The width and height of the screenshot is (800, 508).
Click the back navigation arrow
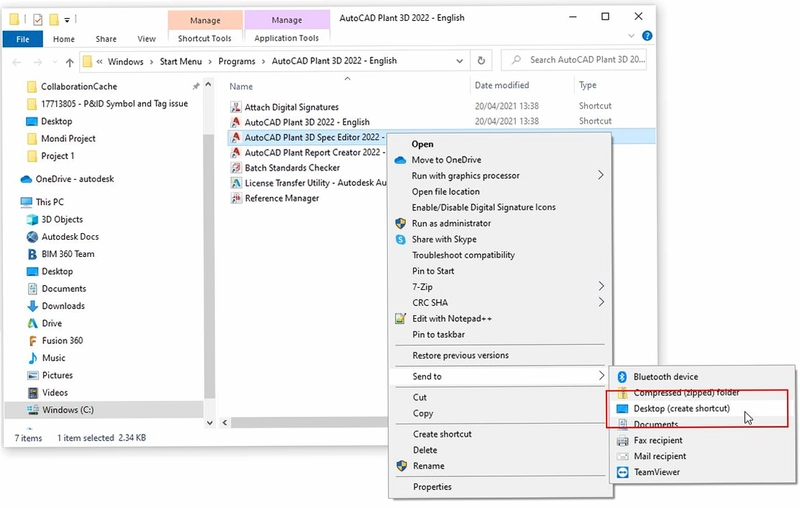click(x=17, y=62)
